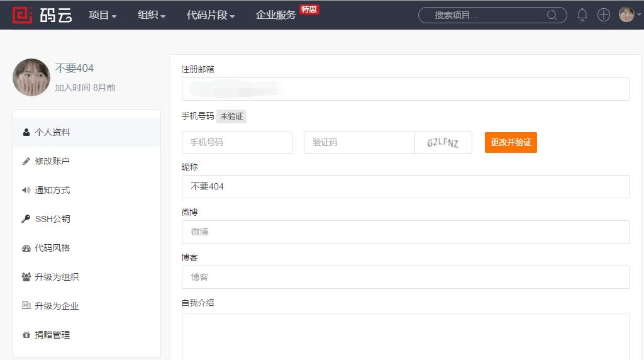
Task: Click the group icon beside 升级为组织
Action: tap(26, 277)
